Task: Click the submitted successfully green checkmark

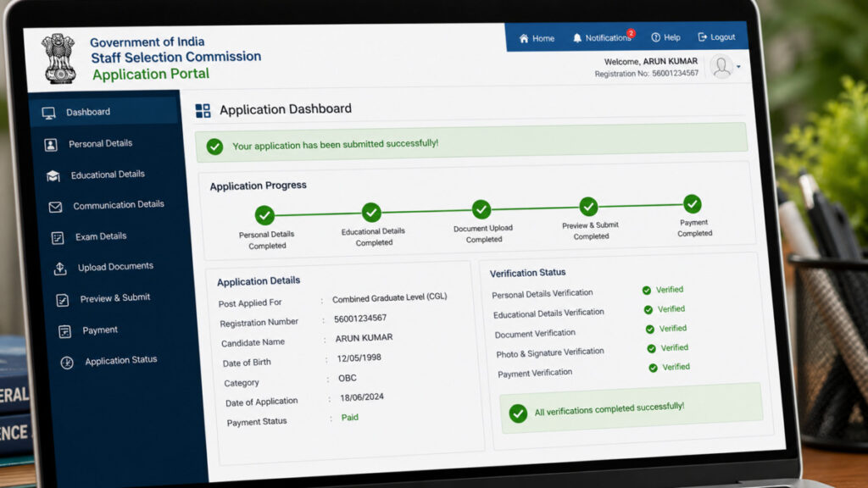Action: [214, 147]
